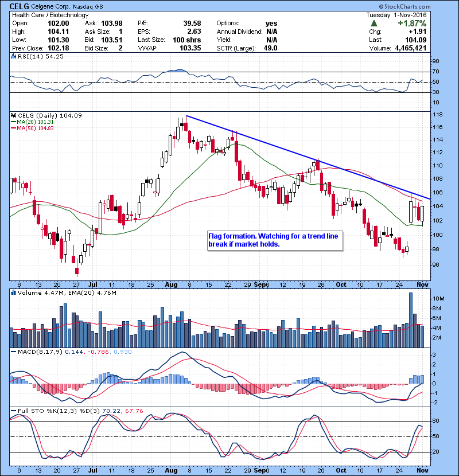Click the Prev Close value 102.18
Image resolution: width=459 pixels, height=476 pixels.
59,48
